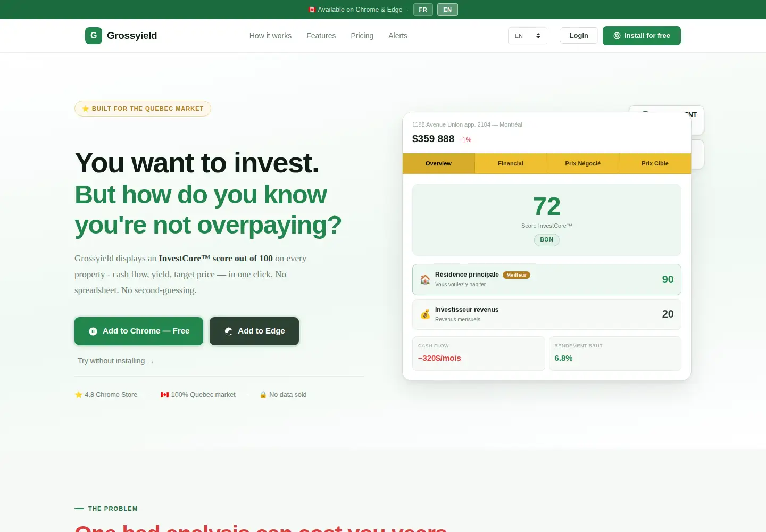The image size is (766, 532).
Task: Click the –1% price change text
Action: tap(465, 140)
